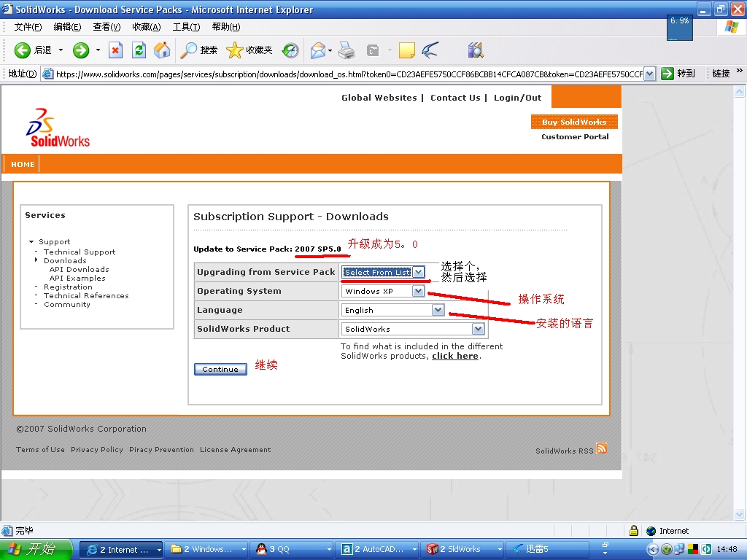Open the Start (开始) menu
Image resolution: width=747 pixels, height=560 pixels.
(36, 550)
